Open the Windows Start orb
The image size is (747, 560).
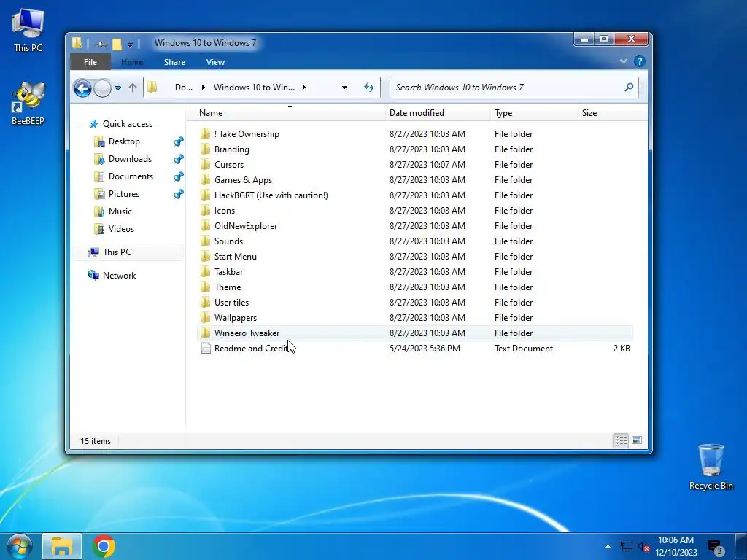(19, 546)
